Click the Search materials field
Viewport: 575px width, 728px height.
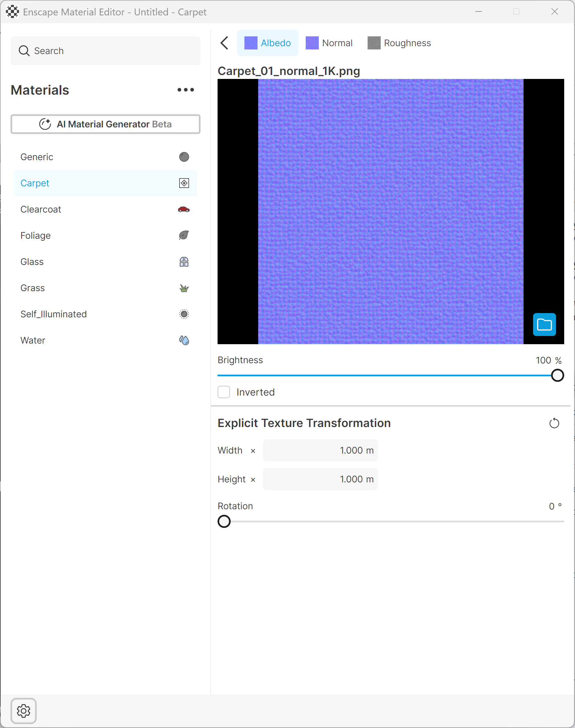105,51
